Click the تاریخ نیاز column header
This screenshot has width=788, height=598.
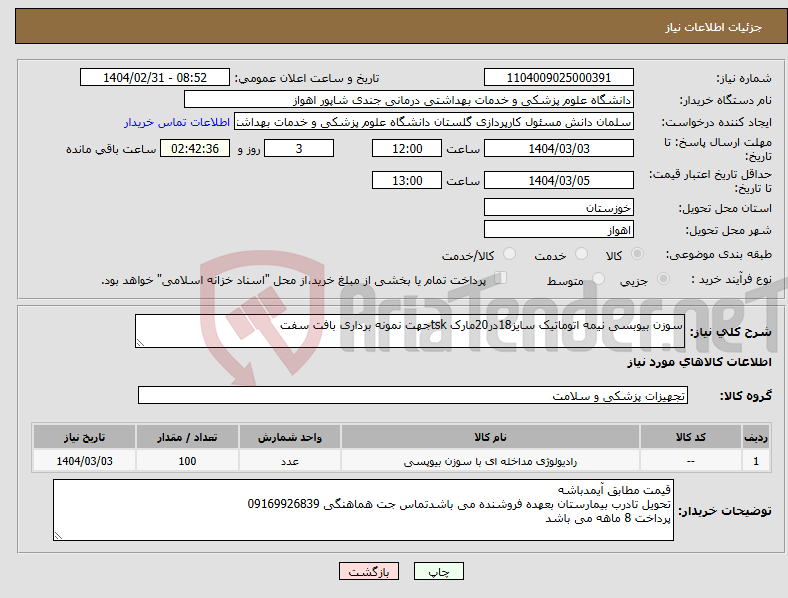84,437
